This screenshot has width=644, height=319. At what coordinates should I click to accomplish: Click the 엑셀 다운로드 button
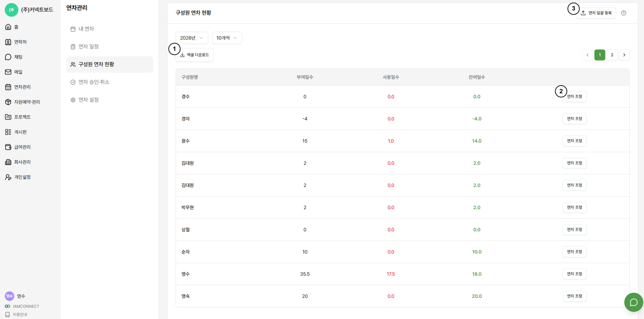(195, 55)
